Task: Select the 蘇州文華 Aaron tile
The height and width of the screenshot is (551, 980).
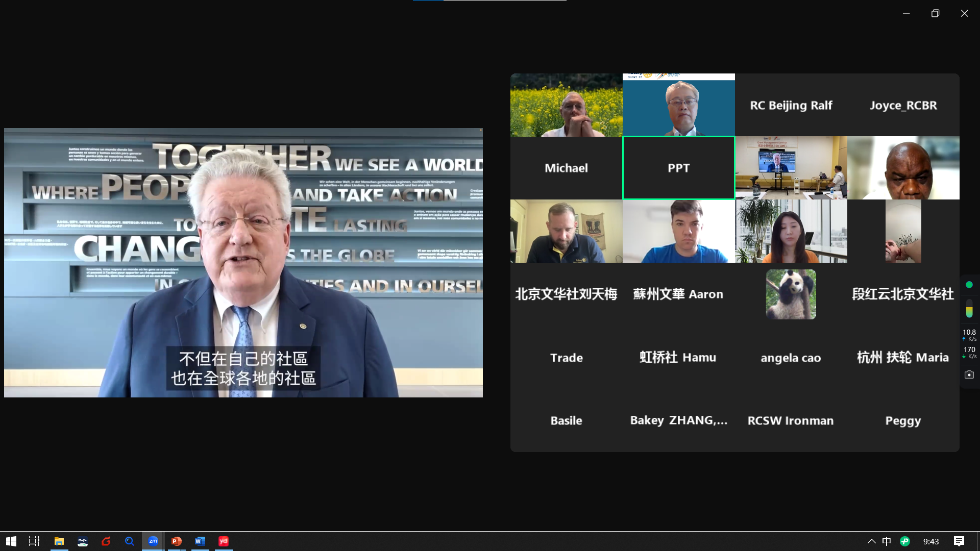Action: coord(679,294)
